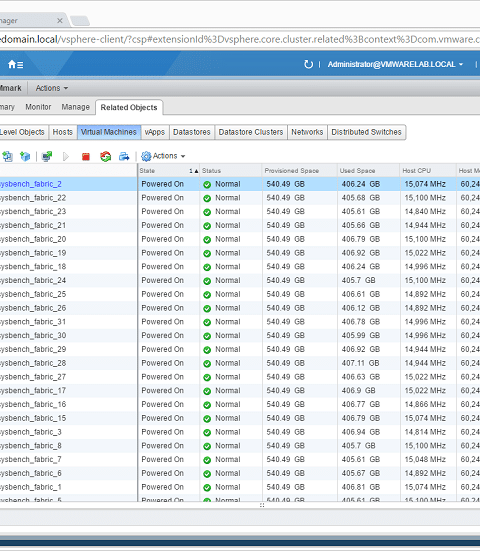Image resolution: width=480 pixels, height=551 pixels.
Task: Click the green status icon for sysbench_fabric_1
Action: [x=207, y=487]
